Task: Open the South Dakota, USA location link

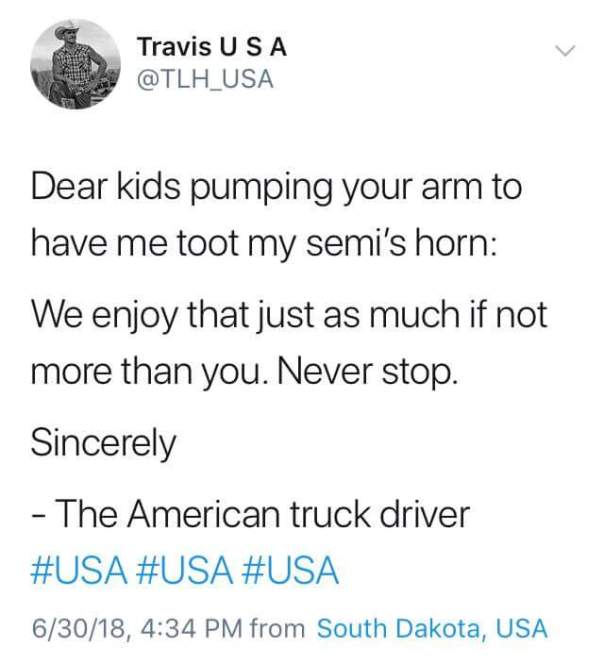Action: [x=432, y=629]
